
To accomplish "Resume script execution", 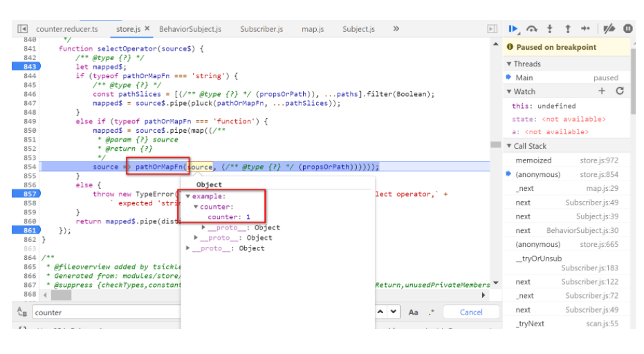I will click(514, 28).
